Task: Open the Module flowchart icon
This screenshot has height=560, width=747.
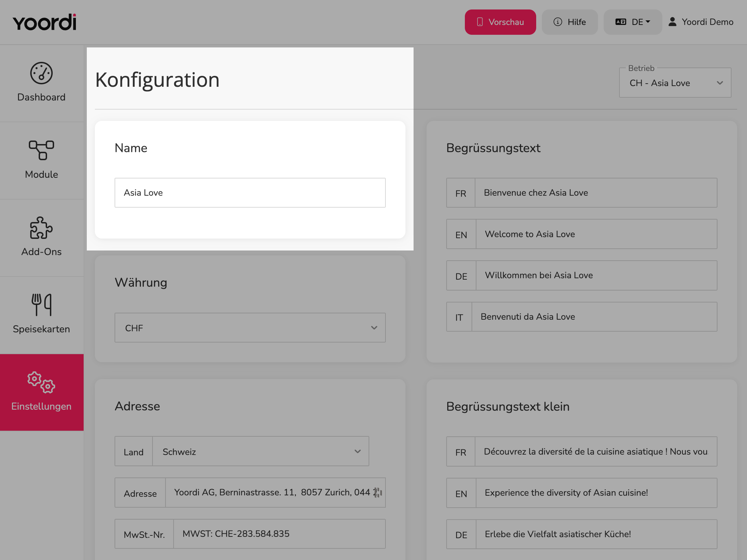Action: point(41,150)
